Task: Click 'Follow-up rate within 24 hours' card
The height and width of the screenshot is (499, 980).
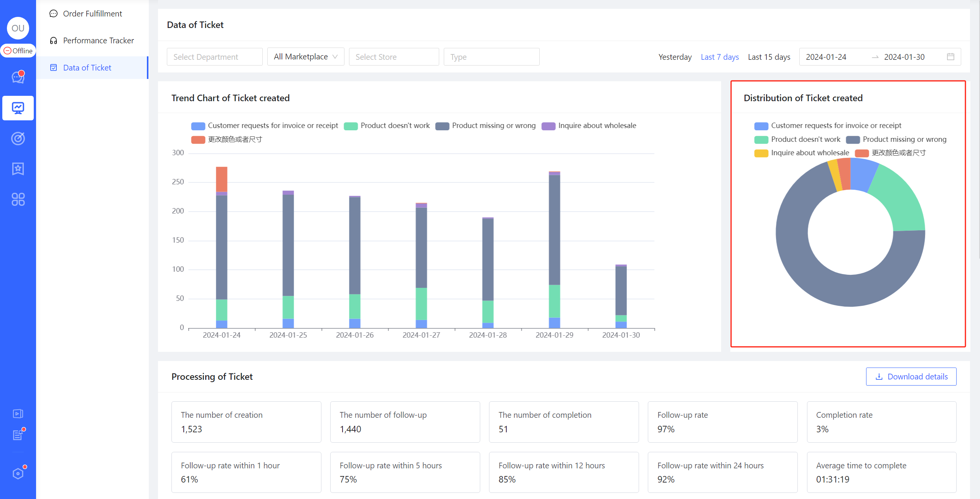Action: pyautogui.click(x=723, y=472)
